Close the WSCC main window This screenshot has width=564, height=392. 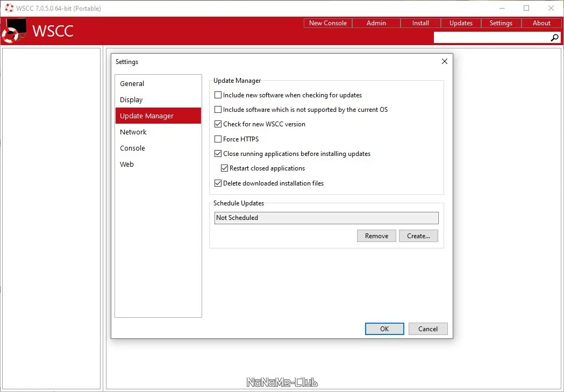[x=551, y=8]
